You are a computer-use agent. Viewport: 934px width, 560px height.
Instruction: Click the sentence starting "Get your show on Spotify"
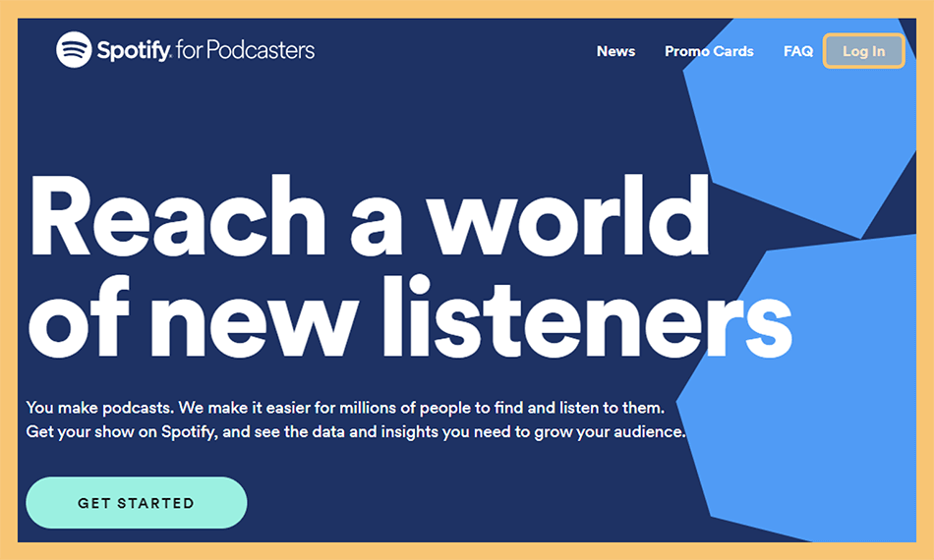point(356,431)
